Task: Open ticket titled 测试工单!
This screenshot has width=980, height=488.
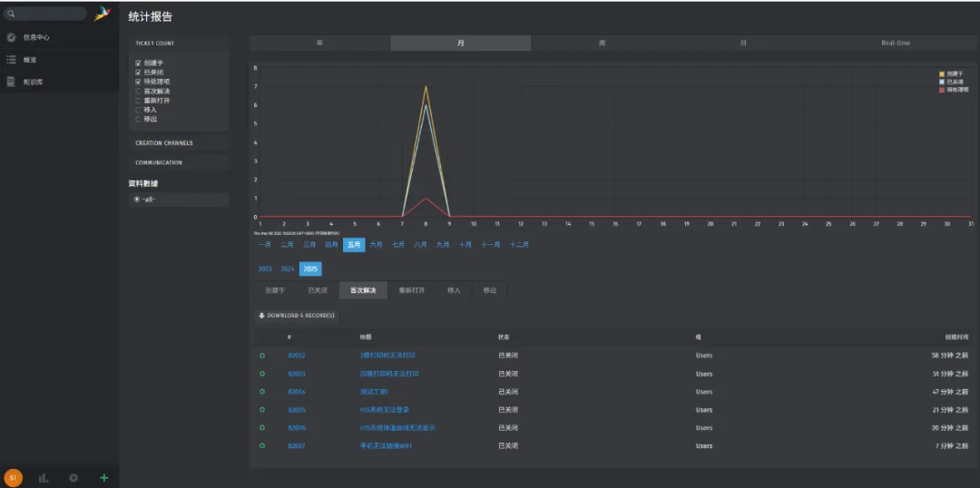Action: tap(375, 392)
